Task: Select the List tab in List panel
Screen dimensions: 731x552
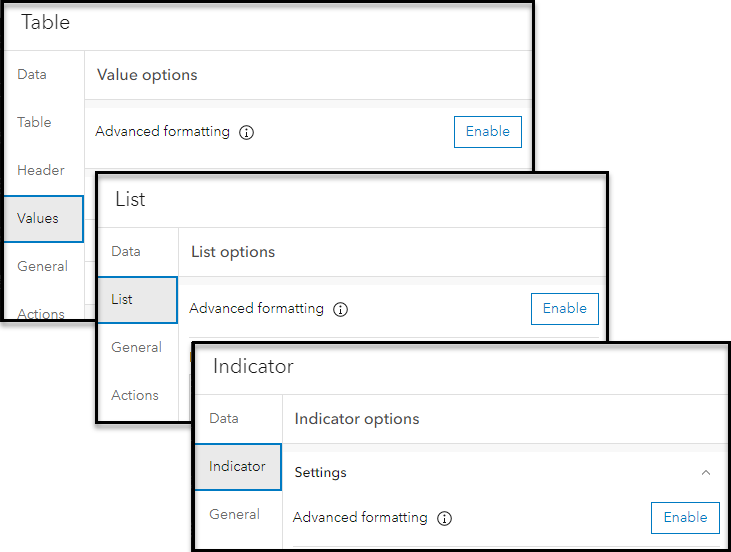Action: tap(122, 299)
